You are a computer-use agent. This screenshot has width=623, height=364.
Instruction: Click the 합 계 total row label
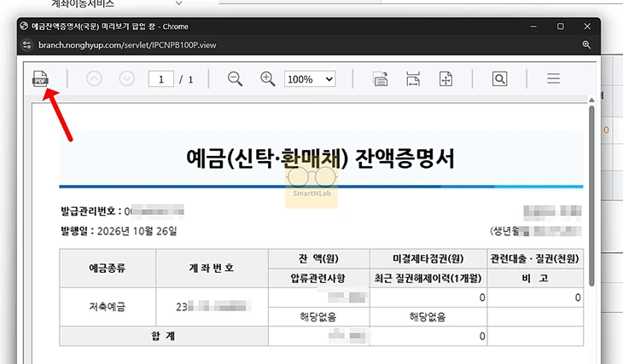pos(163,336)
